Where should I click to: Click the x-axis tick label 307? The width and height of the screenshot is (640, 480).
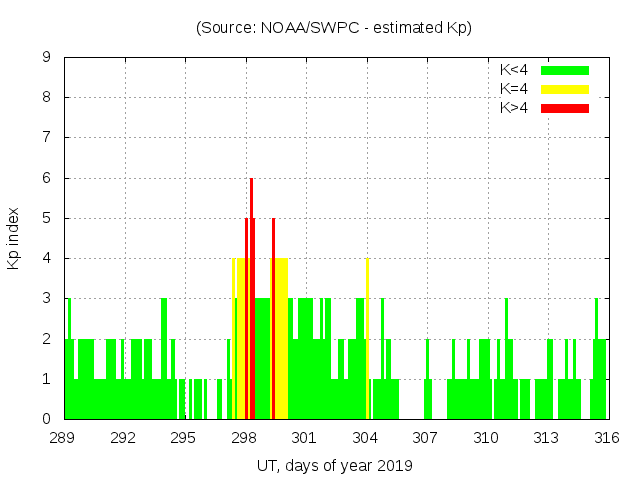point(426,438)
